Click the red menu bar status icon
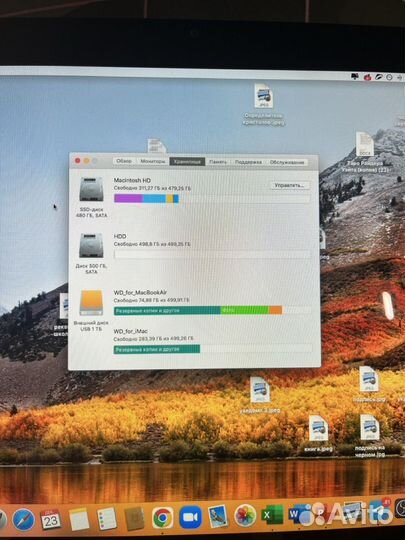This screenshot has height=540, width=405. tap(367, 77)
